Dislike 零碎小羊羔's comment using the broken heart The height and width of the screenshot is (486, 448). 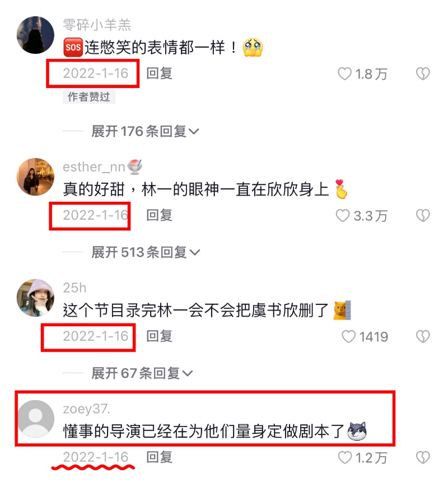click(x=423, y=74)
